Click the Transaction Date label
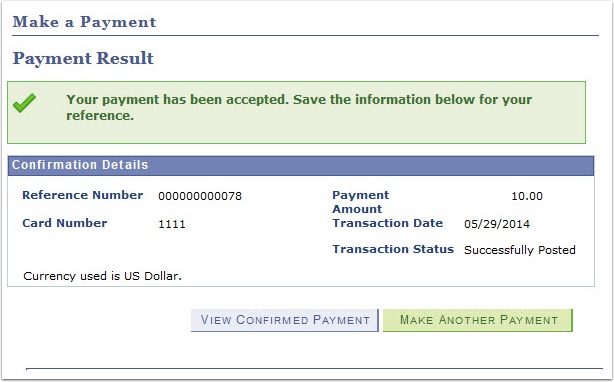The width and height of the screenshot is (614, 382). pos(388,223)
